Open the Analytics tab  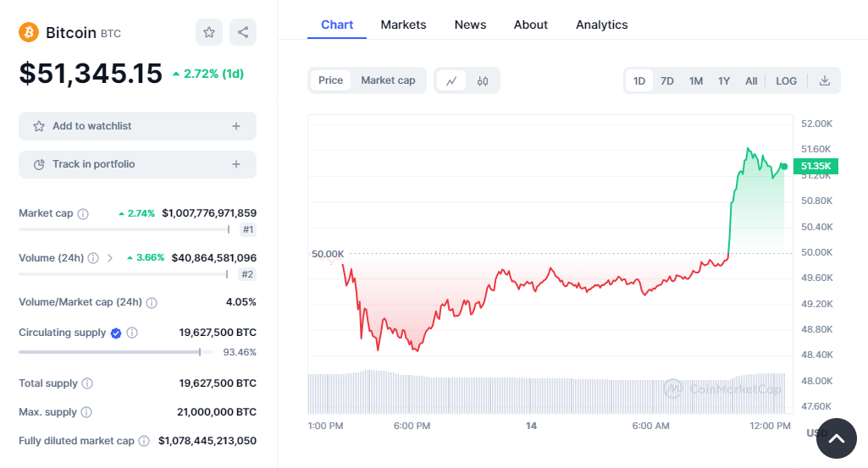(602, 25)
